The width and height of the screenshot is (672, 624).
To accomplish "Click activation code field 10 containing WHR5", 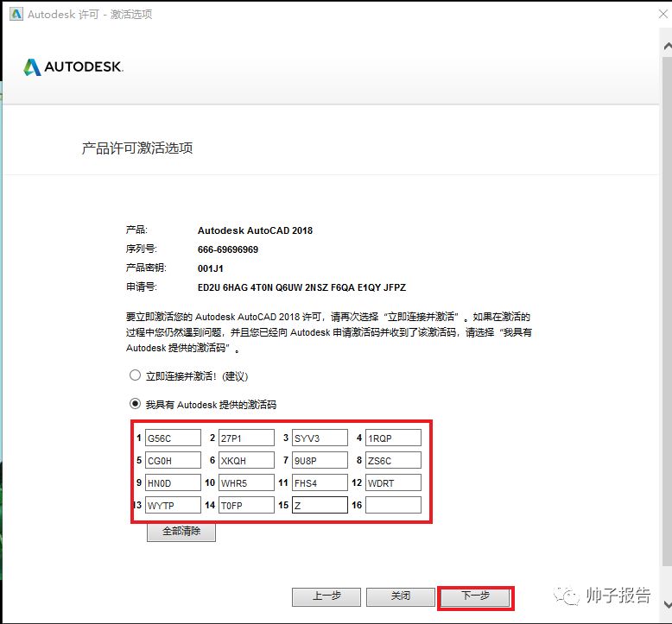I will (246, 482).
